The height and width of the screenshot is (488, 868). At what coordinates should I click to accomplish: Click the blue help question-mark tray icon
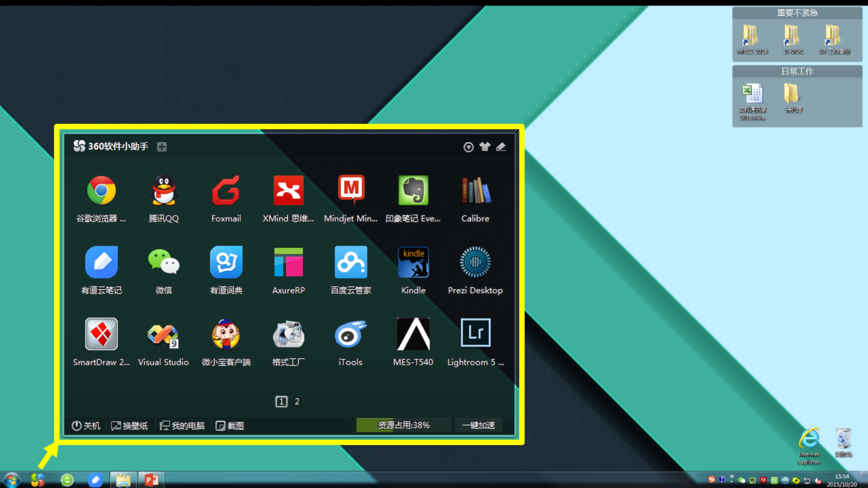coord(722,479)
